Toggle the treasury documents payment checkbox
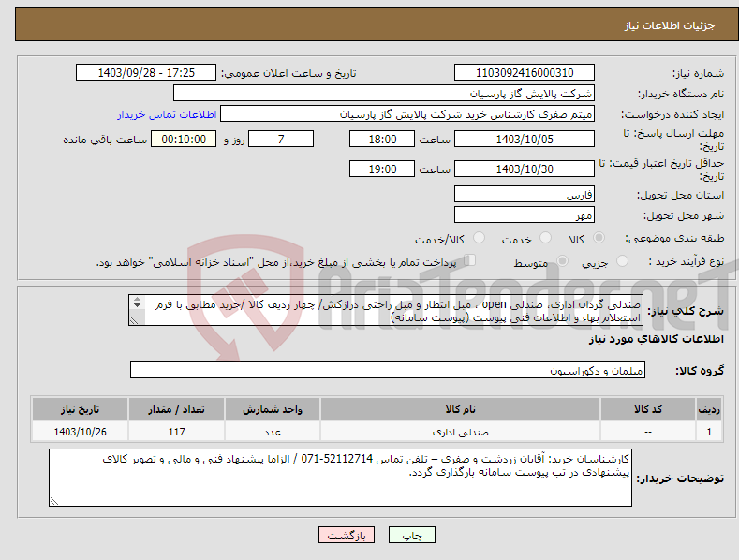This screenshot has width=739, height=560. click(470, 259)
